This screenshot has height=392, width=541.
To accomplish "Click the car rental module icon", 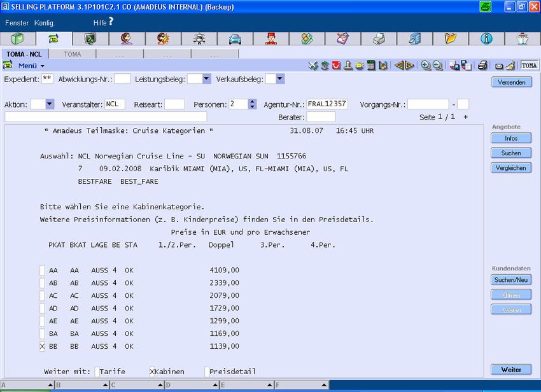I will coord(235,39).
